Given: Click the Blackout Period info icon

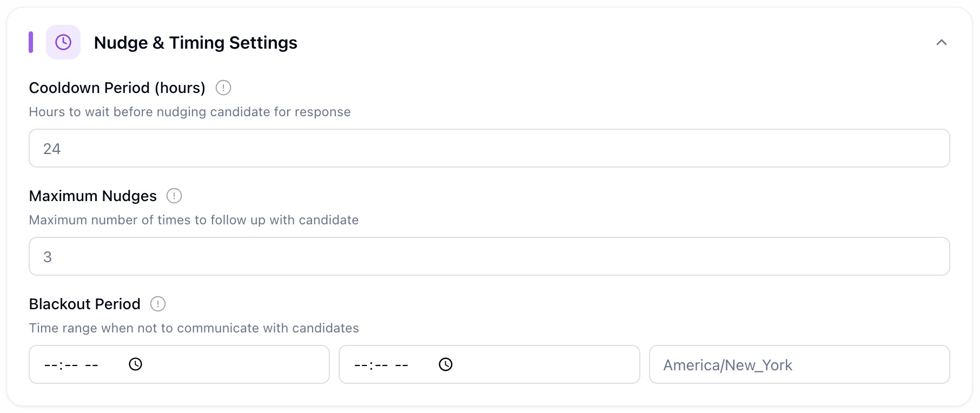Looking at the screenshot, I should tap(158, 304).
